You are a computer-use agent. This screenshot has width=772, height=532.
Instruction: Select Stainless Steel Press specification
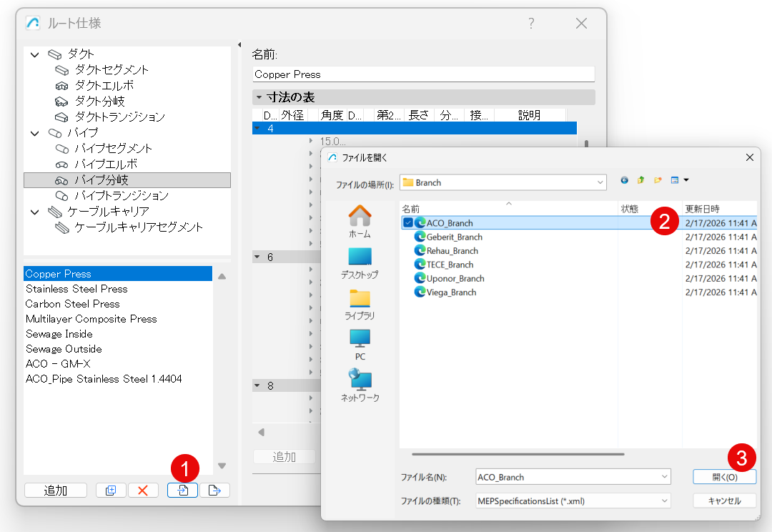point(118,289)
